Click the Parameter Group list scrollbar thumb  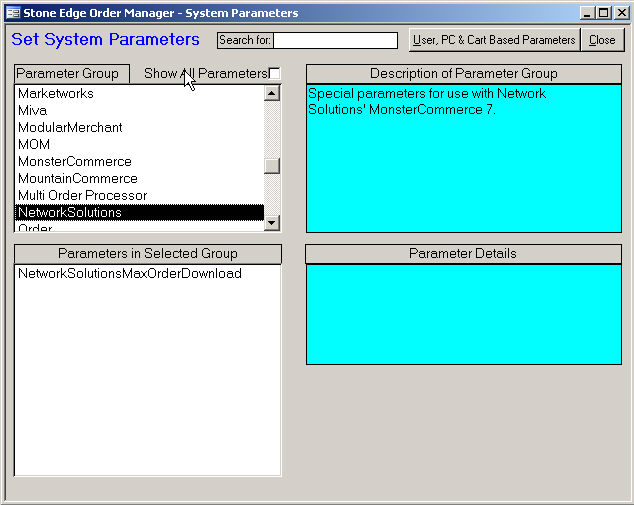272,166
